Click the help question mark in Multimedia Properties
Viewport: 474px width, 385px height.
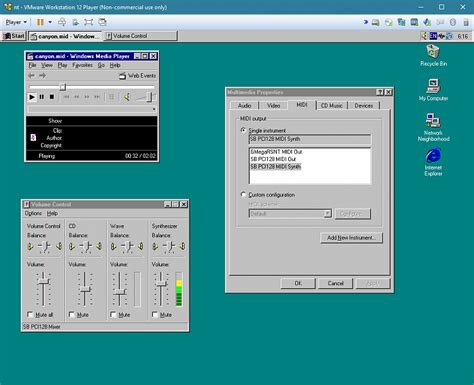pos(380,92)
